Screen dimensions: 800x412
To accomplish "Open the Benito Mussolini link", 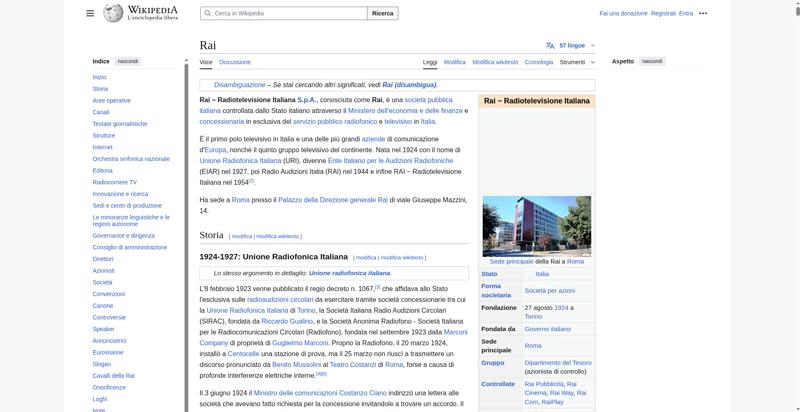I will [296, 365].
